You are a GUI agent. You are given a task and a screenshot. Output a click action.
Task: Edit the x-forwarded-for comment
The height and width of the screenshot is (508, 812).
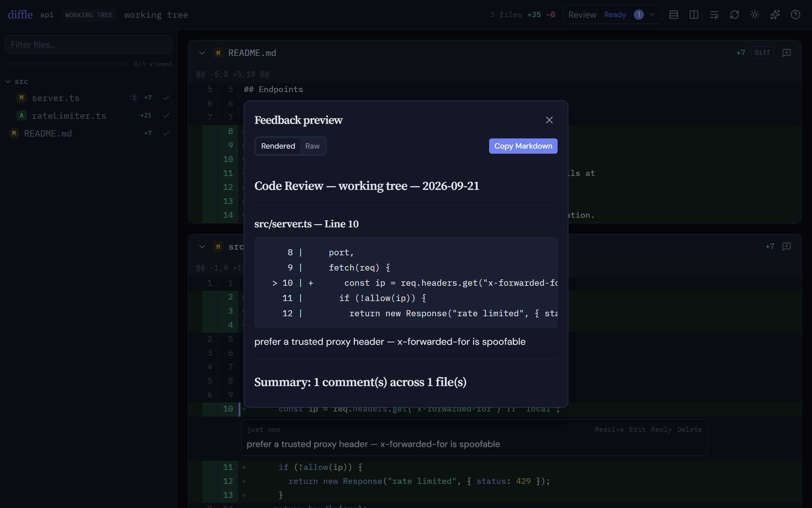637,429
